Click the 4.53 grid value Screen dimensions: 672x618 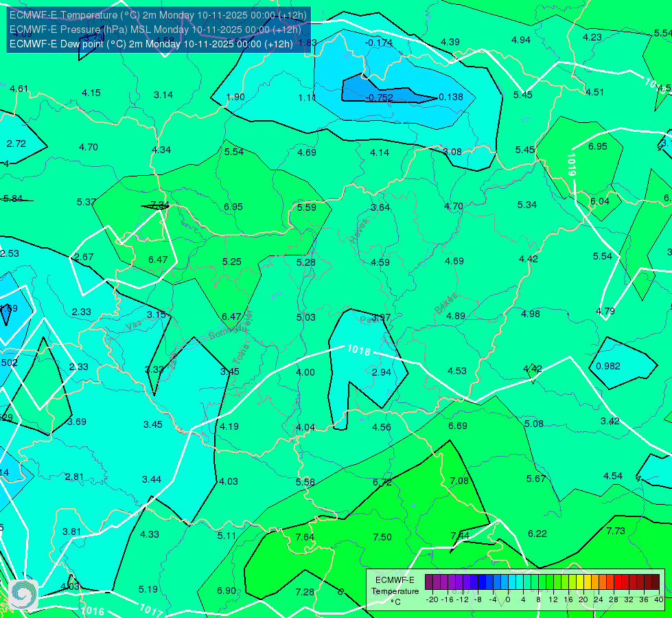[457, 371]
